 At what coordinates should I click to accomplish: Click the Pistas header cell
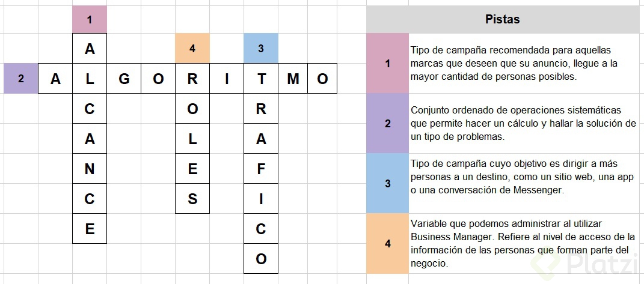[x=502, y=19]
